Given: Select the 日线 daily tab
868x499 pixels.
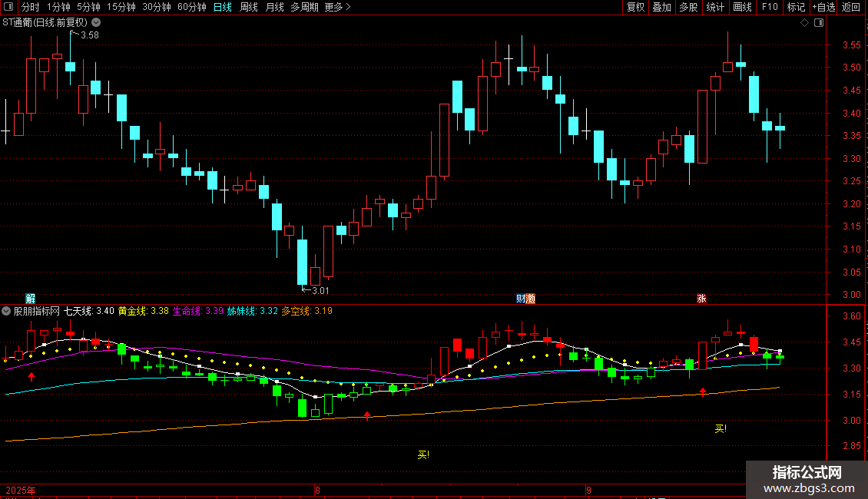Looking at the screenshot, I should [x=223, y=7].
